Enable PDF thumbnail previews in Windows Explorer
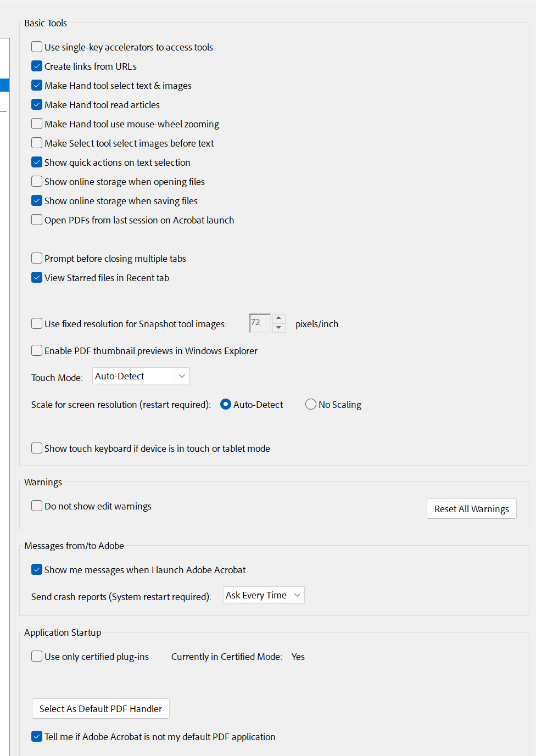This screenshot has height=756, width=536. [37, 350]
